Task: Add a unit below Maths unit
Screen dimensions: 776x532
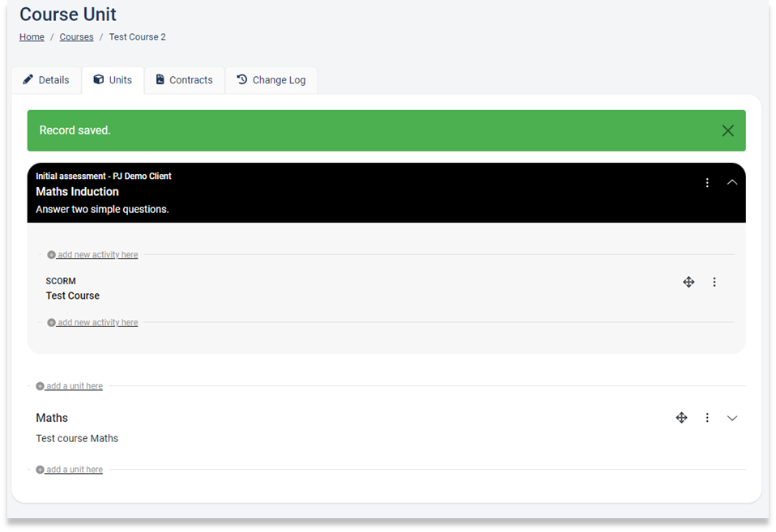Action: 70,470
